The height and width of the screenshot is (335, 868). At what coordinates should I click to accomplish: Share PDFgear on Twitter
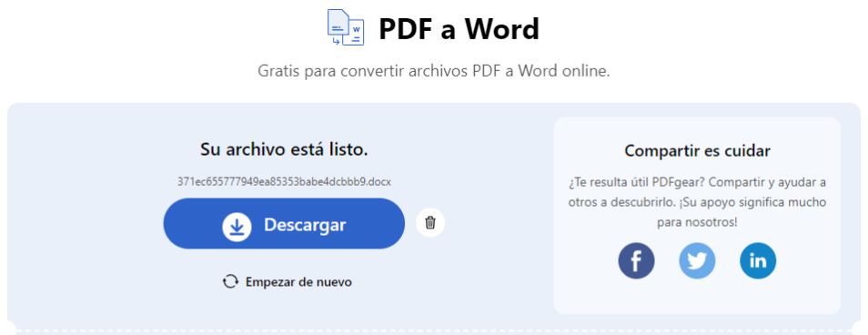697,260
